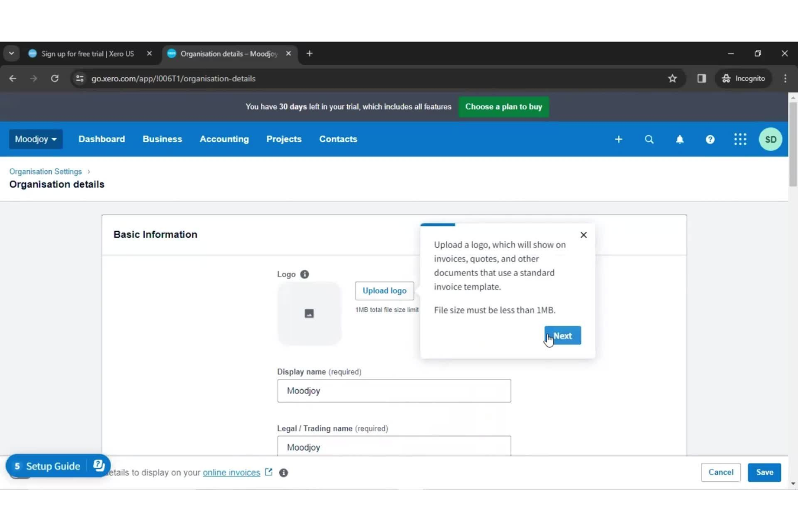This screenshot has width=798, height=532.
Task: Click the plus create-new icon in Xero header
Action: (x=618, y=140)
